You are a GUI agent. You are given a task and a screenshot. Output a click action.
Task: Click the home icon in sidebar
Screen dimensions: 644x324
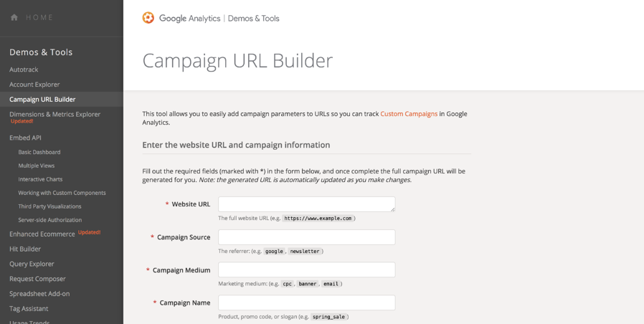click(14, 18)
